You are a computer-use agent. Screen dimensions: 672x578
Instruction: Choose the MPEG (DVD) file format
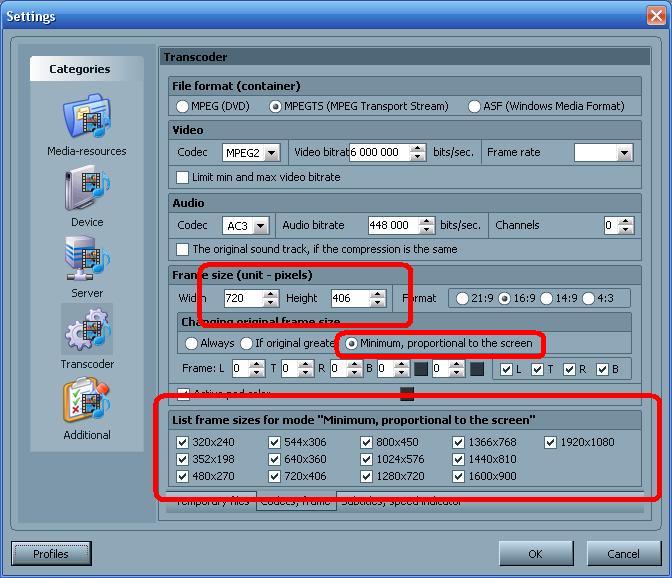click(x=182, y=106)
